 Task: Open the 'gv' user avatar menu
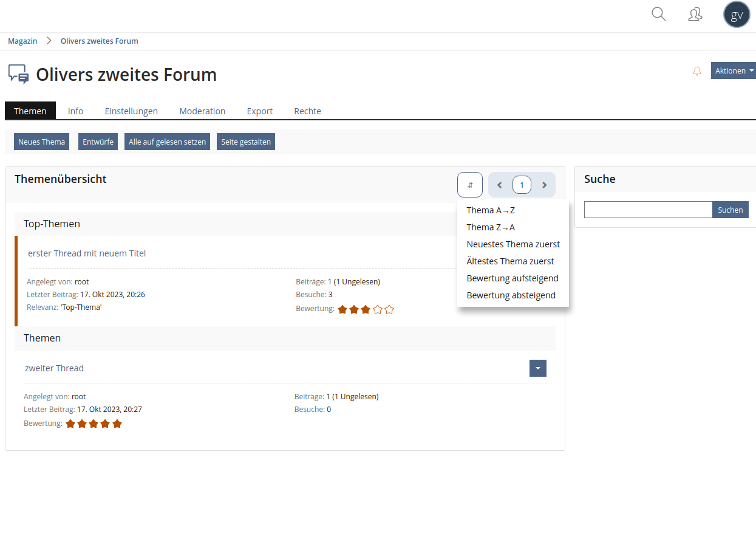pos(737,15)
